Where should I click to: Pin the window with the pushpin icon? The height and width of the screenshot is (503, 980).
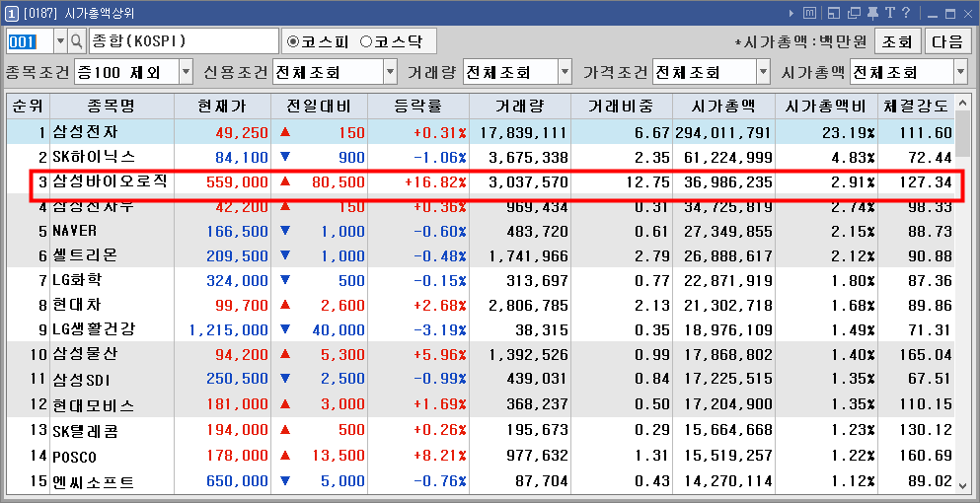[x=872, y=13]
